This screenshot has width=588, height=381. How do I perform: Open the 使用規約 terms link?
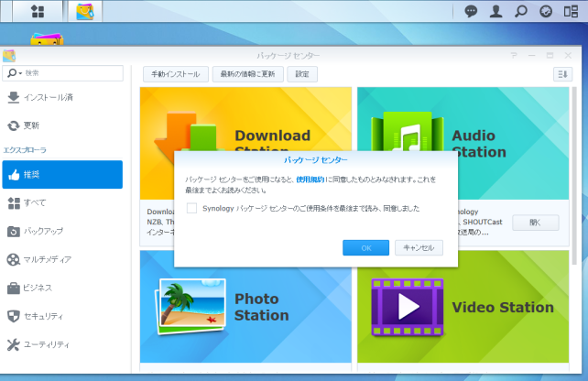(x=310, y=180)
